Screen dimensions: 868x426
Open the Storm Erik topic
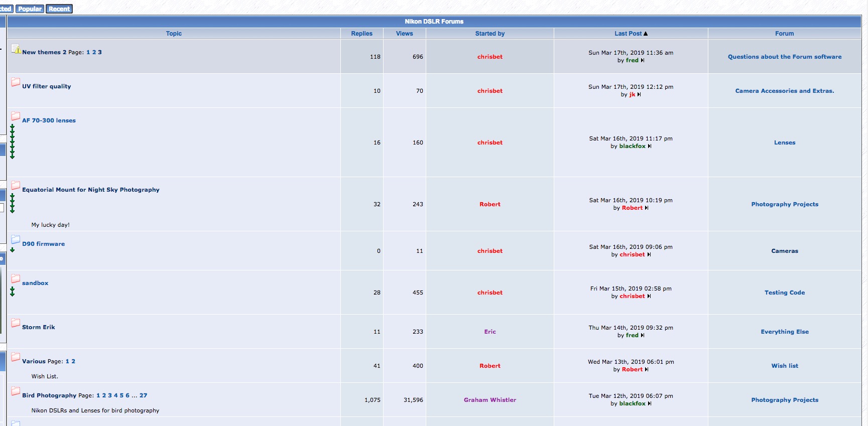tap(39, 327)
